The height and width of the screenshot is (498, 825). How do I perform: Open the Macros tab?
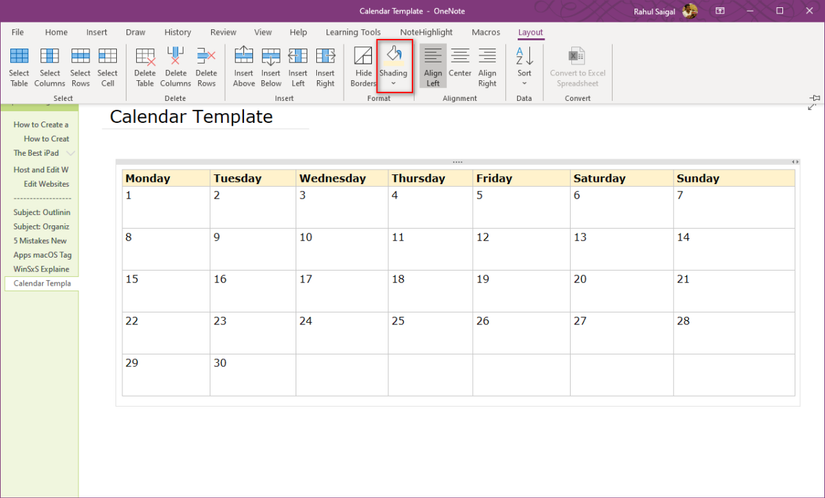(486, 32)
